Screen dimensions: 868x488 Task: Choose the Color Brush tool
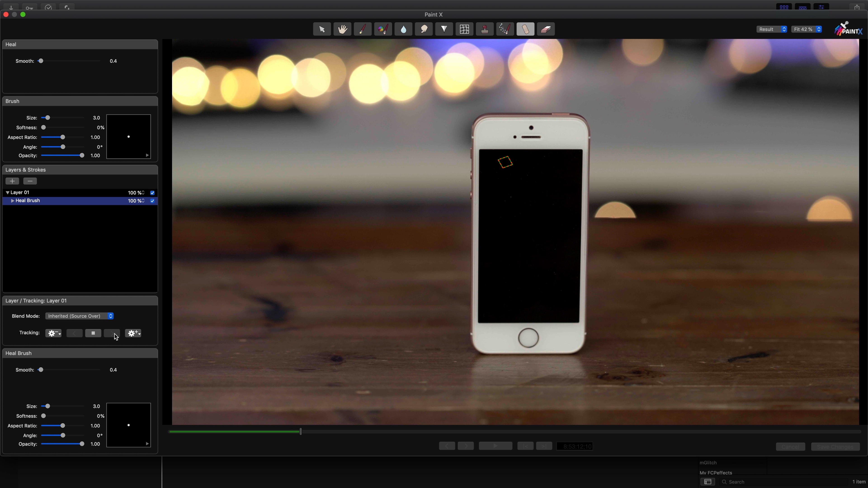pyautogui.click(x=383, y=29)
